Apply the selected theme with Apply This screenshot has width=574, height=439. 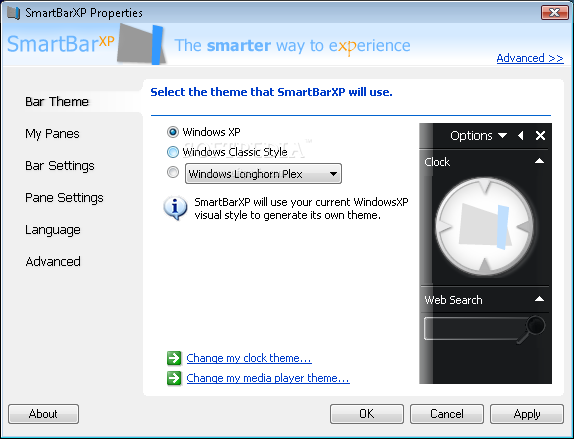pyautogui.click(x=527, y=414)
